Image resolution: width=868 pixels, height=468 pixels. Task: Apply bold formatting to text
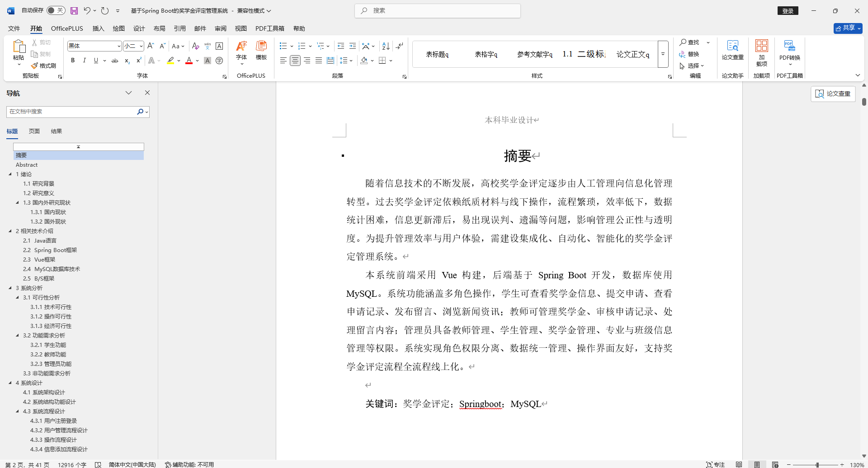click(x=72, y=60)
